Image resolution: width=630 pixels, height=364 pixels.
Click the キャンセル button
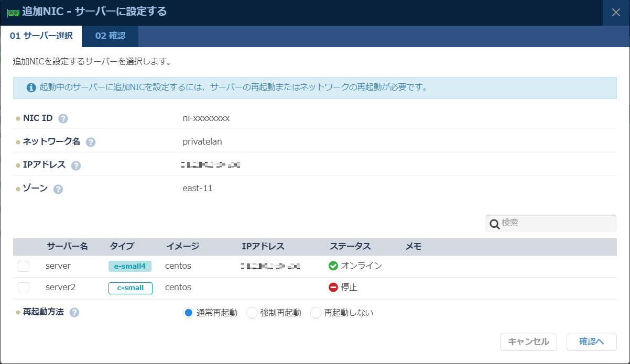click(x=528, y=342)
